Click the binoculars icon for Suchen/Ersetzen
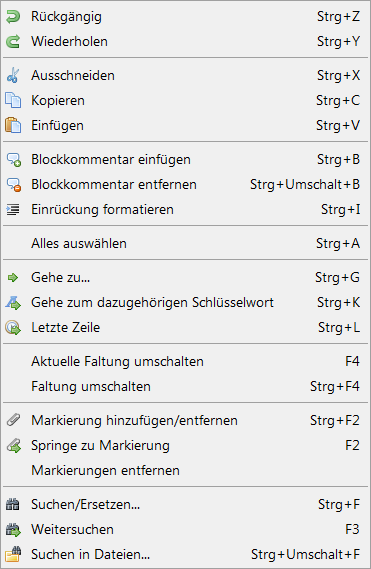 pos(13,505)
